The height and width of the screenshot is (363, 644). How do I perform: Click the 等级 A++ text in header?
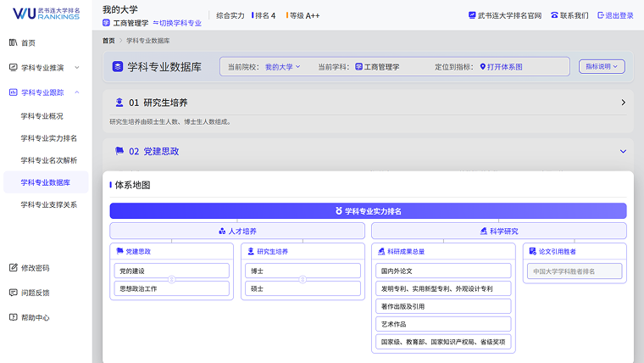pos(304,15)
